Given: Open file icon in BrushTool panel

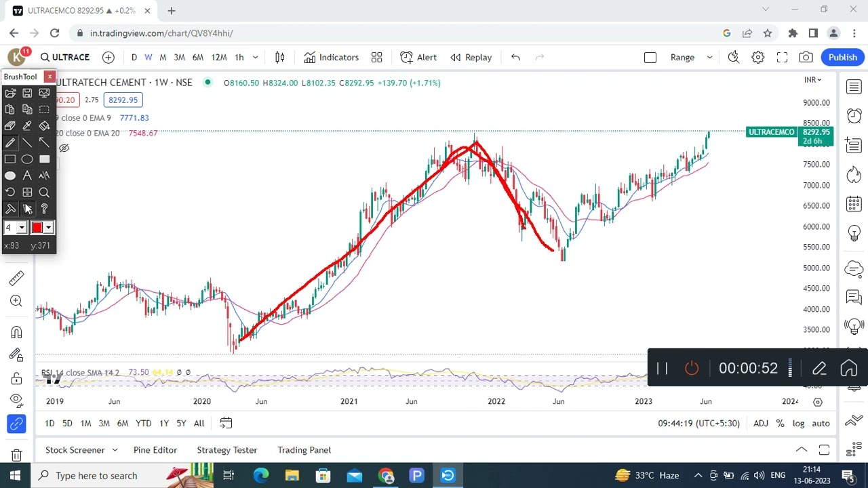Looking at the screenshot, I should click(x=10, y=93).
